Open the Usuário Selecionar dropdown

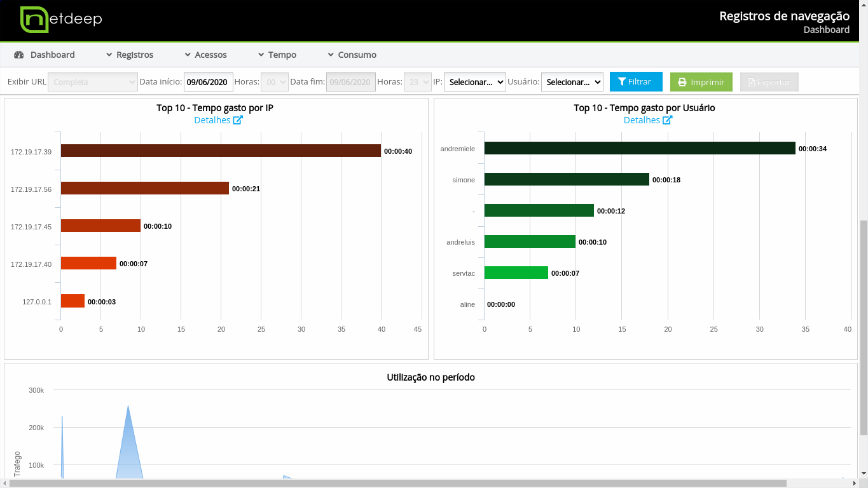coord(572,82)
